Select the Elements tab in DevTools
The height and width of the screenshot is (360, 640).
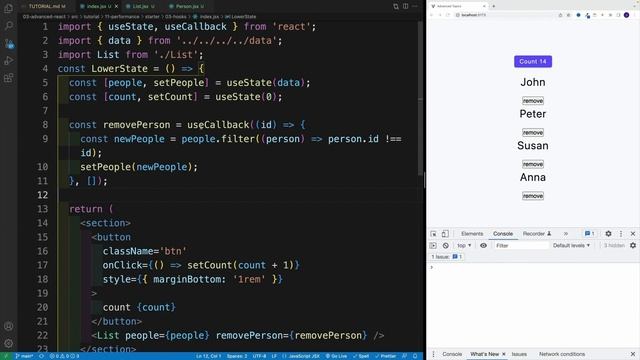pyautogui.click(x=472, y=234)
